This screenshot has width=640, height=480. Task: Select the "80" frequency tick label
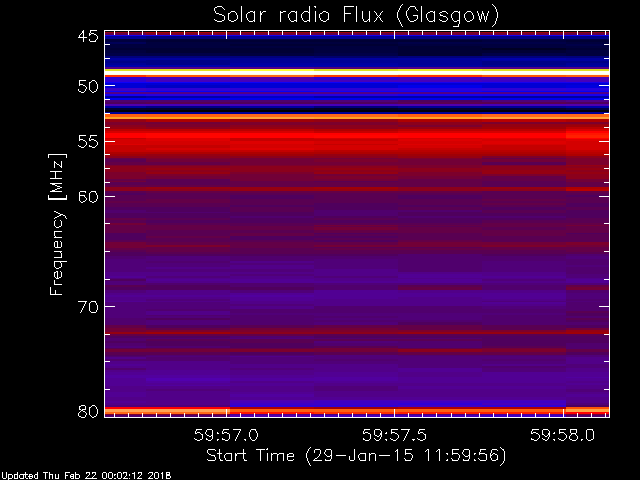coord(88,411)
